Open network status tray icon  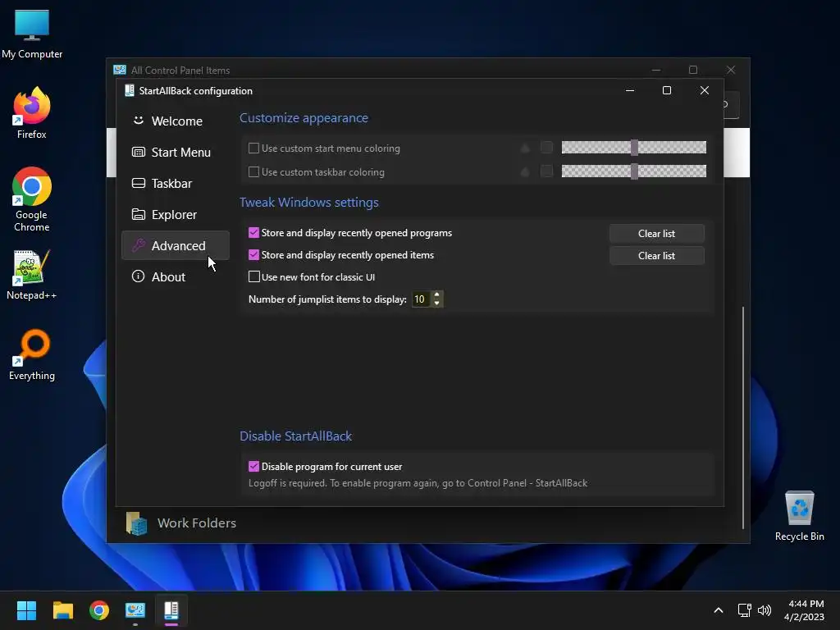(744, 610)
